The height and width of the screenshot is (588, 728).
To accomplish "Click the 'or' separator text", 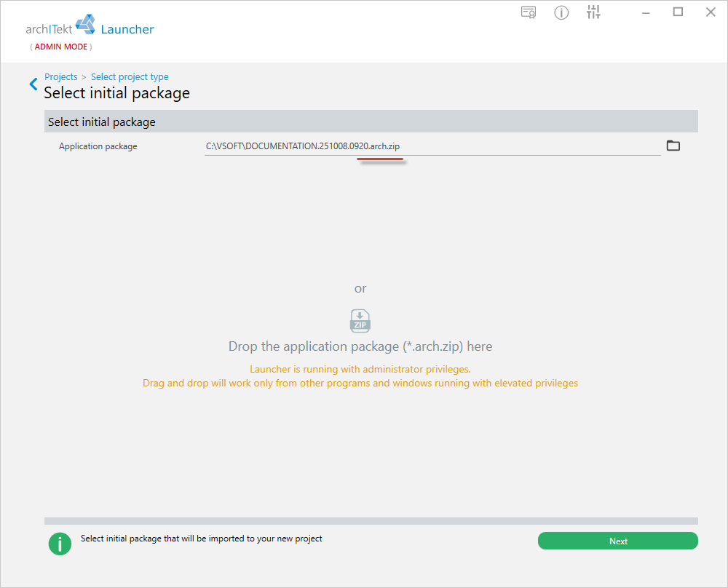I will [360, 289].
